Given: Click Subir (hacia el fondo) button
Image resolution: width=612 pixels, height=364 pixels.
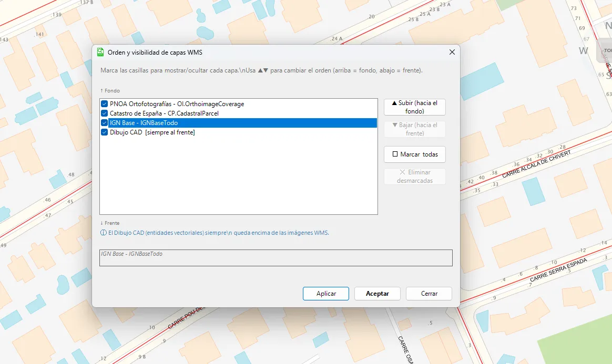Looking at the screenshot, I should point(414,107).
